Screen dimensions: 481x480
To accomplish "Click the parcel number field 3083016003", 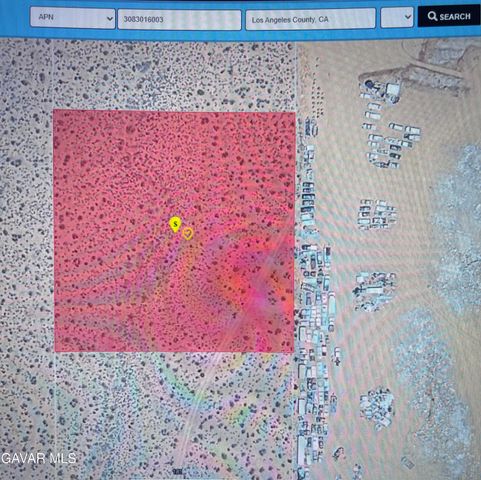I will click(179, 19).
